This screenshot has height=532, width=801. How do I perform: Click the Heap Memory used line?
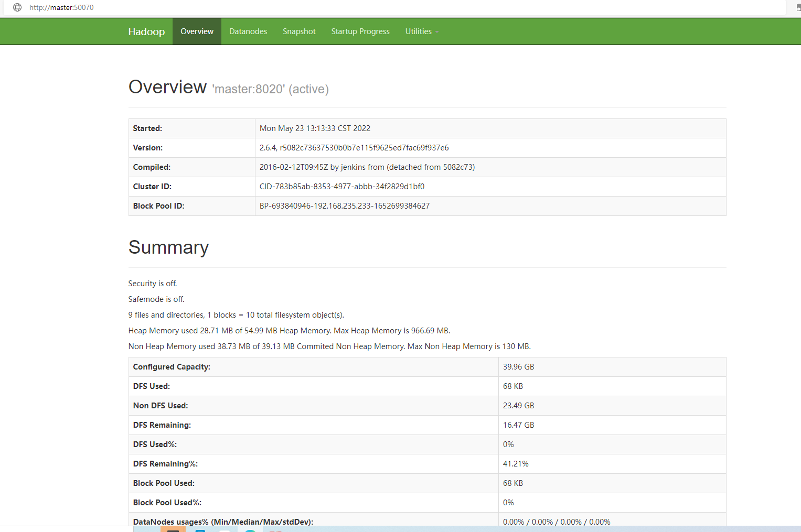[289, 331]
